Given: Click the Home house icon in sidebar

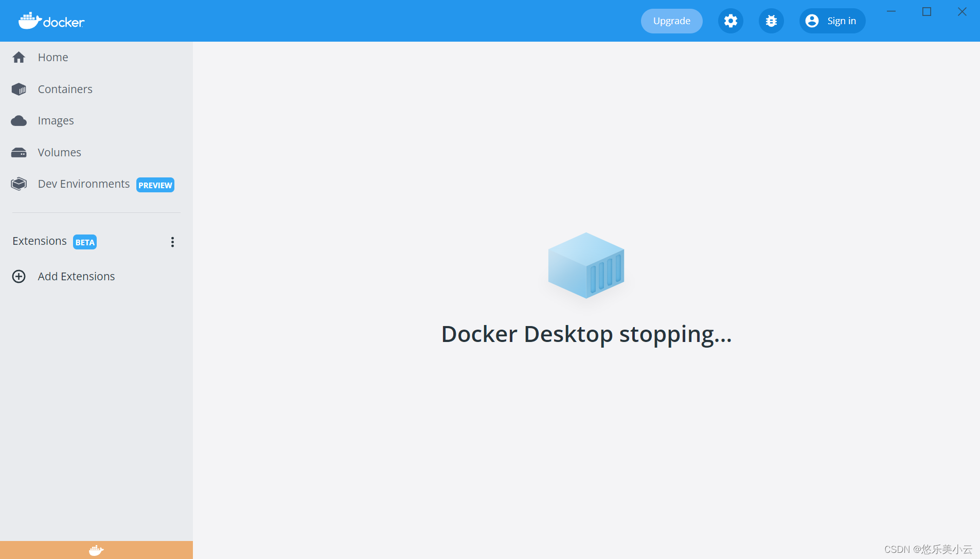Looking at the screenshot, I should point(19,58).
